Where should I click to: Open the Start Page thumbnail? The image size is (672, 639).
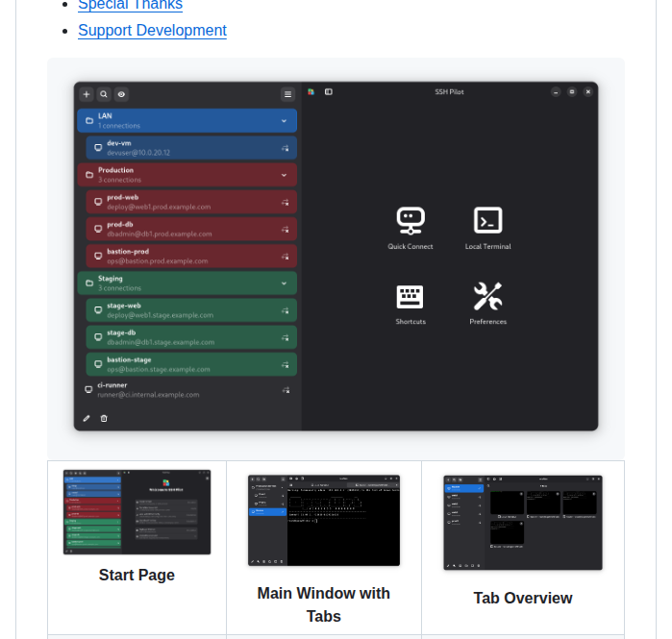137,512
